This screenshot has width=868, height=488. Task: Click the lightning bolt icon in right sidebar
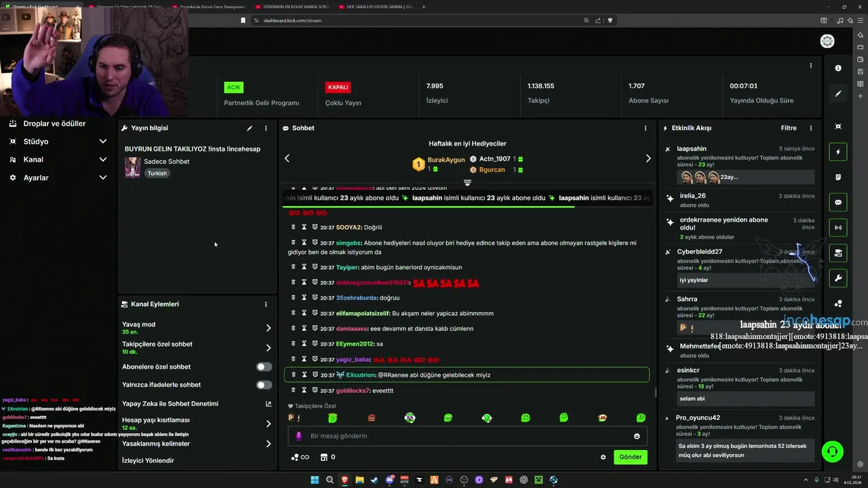point(838,152)
